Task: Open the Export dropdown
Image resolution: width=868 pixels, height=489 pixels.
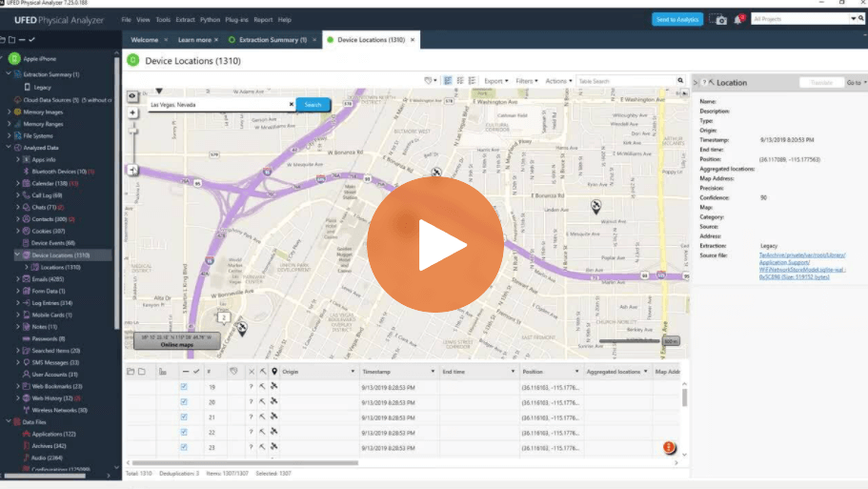Action: (495, 81)
